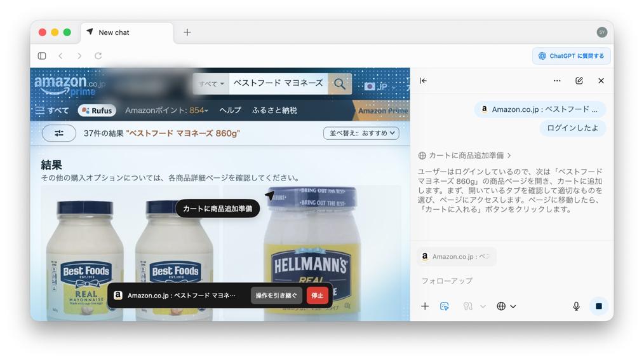Click the Amazon search magnifier button
Image resolution: width=644 pixels, height=361 pixels.
tap(340, 84)
